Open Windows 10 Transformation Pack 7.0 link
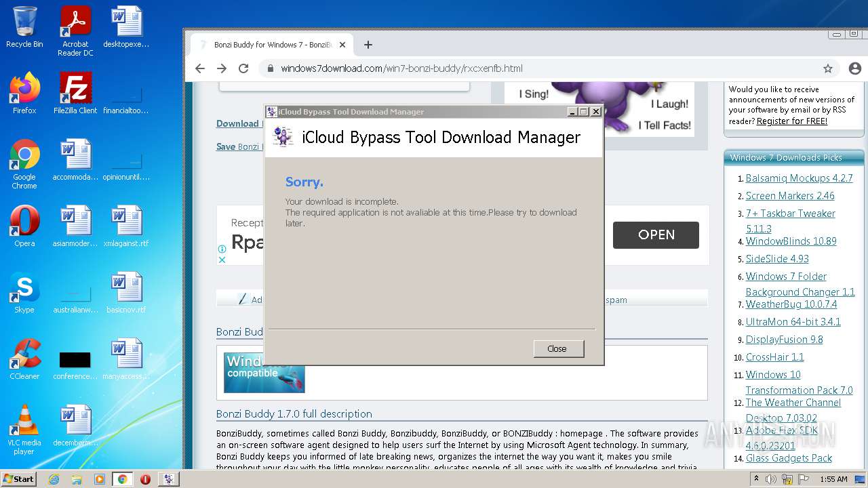868x488 pixels. 800,382
